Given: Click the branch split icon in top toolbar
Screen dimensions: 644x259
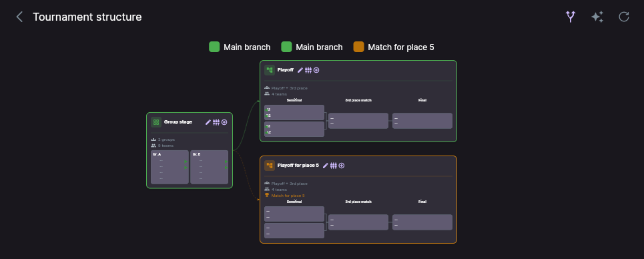Looking at the screenshot, I should [570, 17].
